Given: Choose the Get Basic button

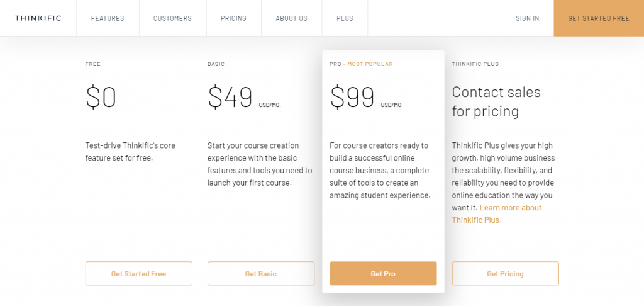Looking at the screenshot, I should pyautogui.click(x=260, y=274).
